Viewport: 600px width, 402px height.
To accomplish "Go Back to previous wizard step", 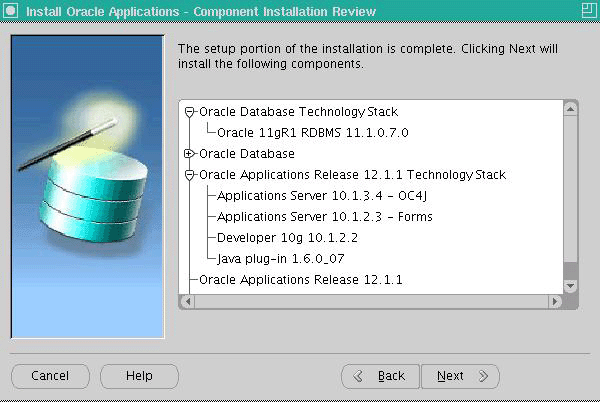I will (380, 376).
